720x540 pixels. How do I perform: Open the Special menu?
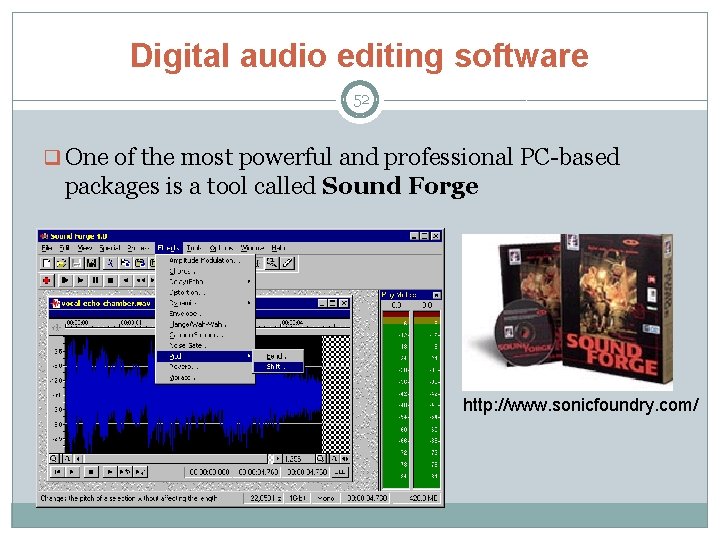click(x=110, y=248)
